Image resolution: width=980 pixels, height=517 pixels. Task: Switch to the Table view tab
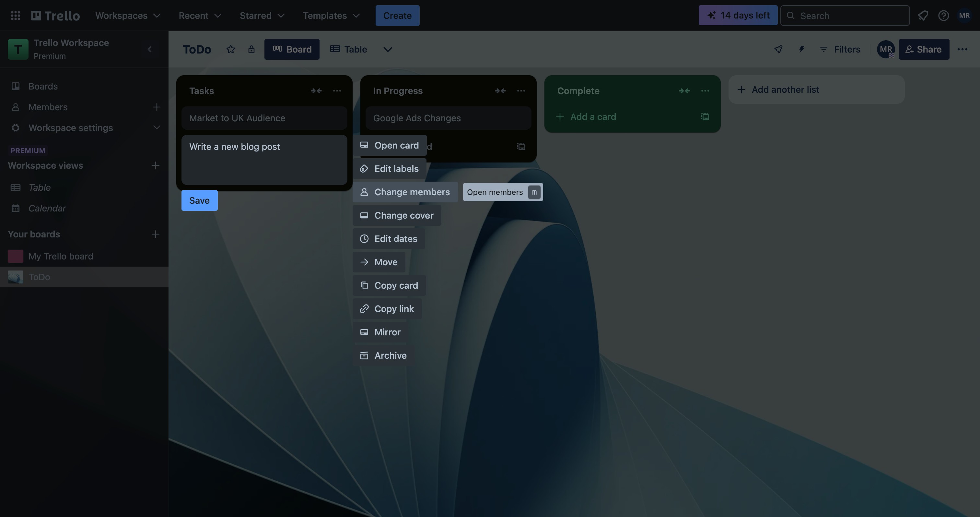pos(348,49)
